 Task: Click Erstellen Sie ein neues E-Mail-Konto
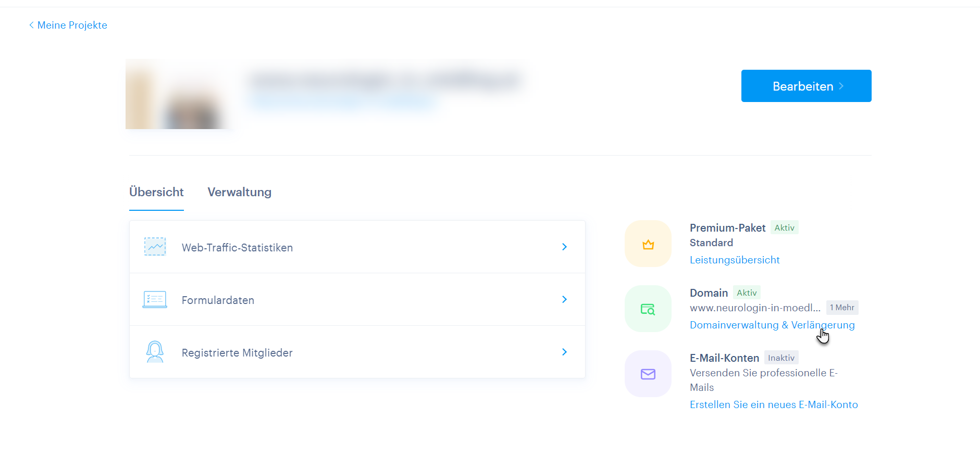tap(773, 404)
